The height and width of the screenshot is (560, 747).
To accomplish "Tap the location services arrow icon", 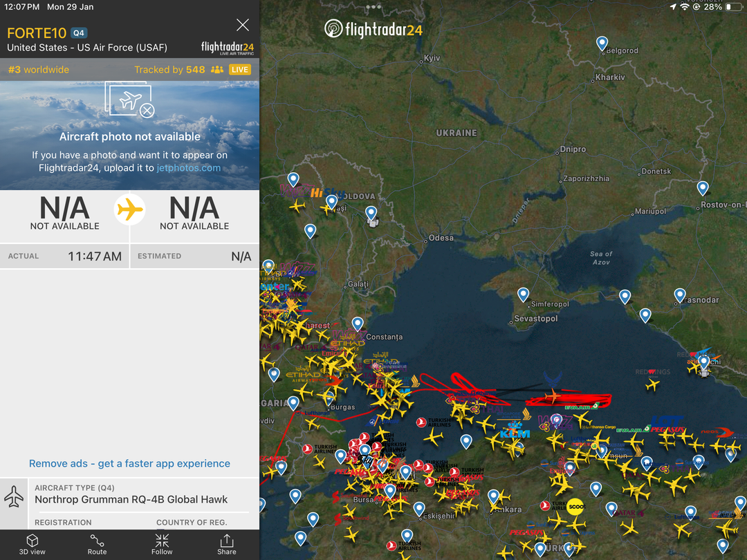I will coord(673,7).
